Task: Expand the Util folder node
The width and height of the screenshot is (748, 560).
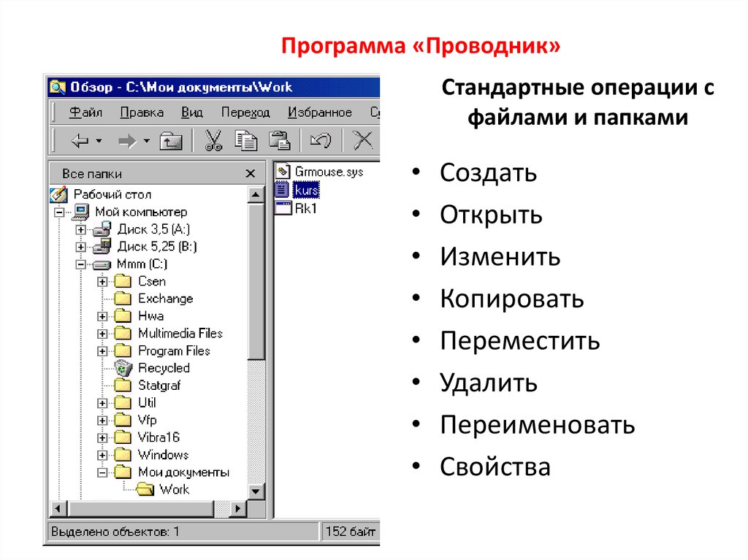Action: click(102, 403)
